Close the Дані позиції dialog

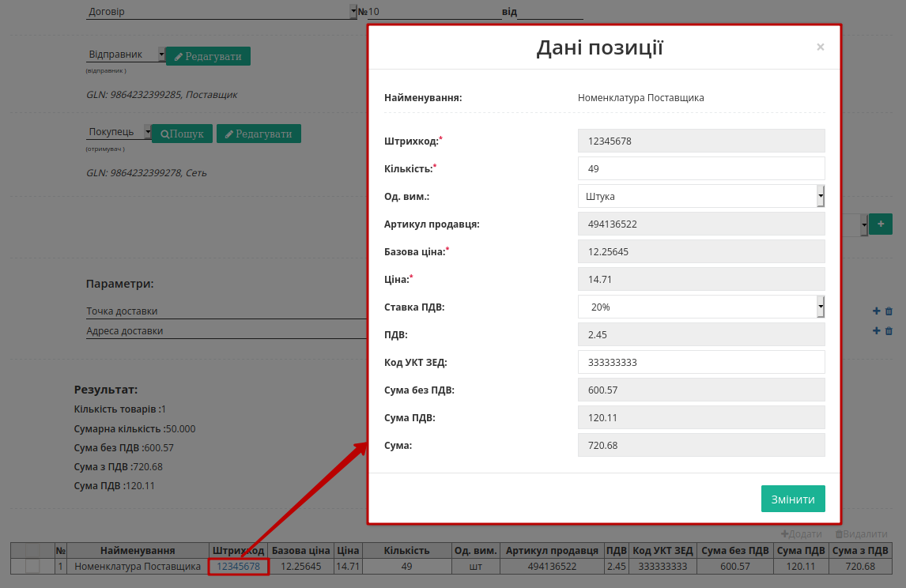(x=820, y=47)
